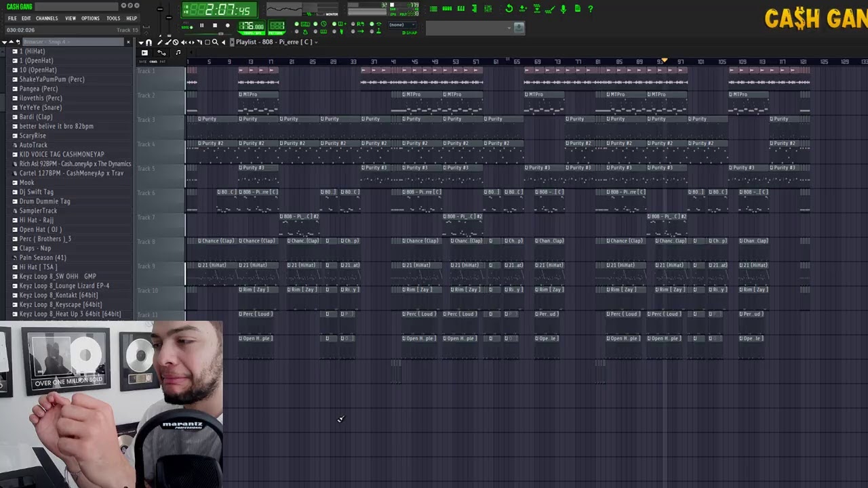Open the main snap magnet menu

click(149, 42)
